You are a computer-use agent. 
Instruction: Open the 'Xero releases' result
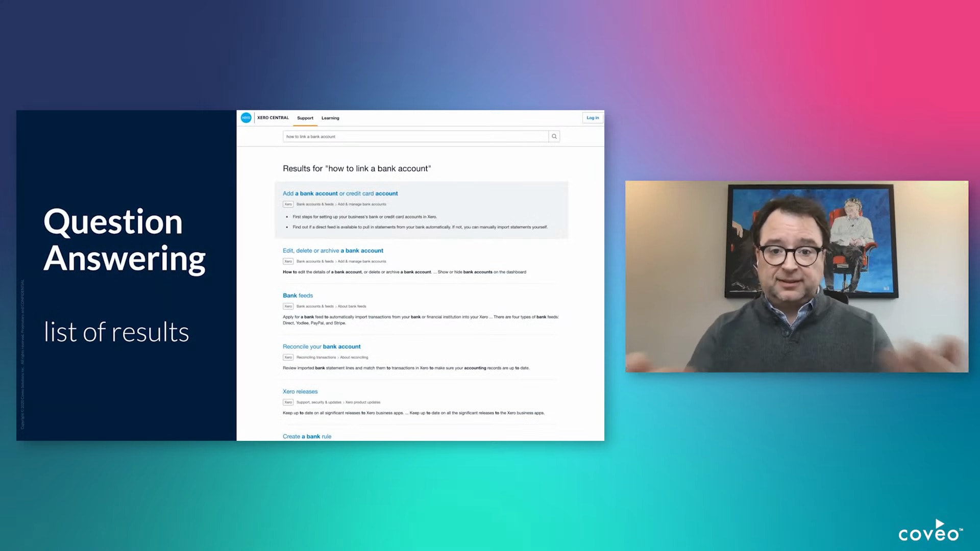pyautogui.click(x=300, y=391)
